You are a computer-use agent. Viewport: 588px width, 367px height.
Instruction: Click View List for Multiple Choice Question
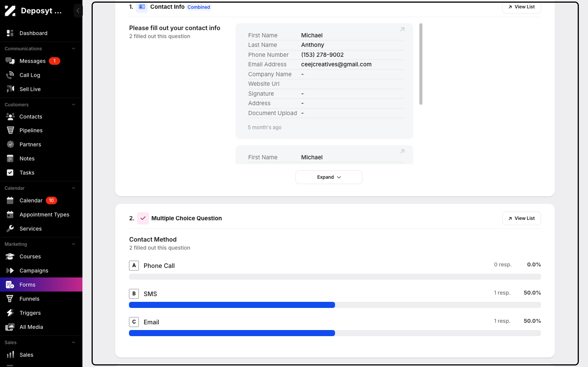(521, 218)
